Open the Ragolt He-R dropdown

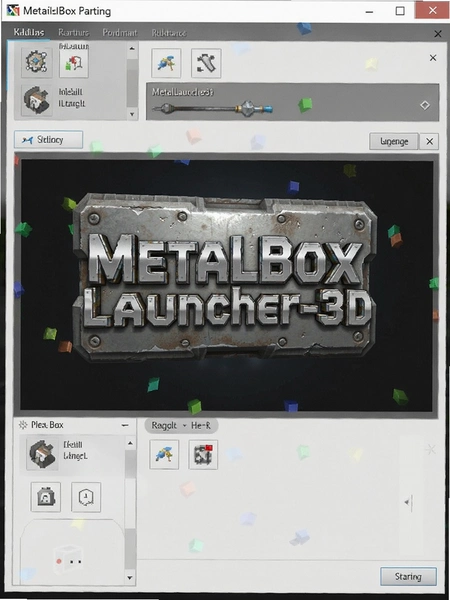(181, 426)
